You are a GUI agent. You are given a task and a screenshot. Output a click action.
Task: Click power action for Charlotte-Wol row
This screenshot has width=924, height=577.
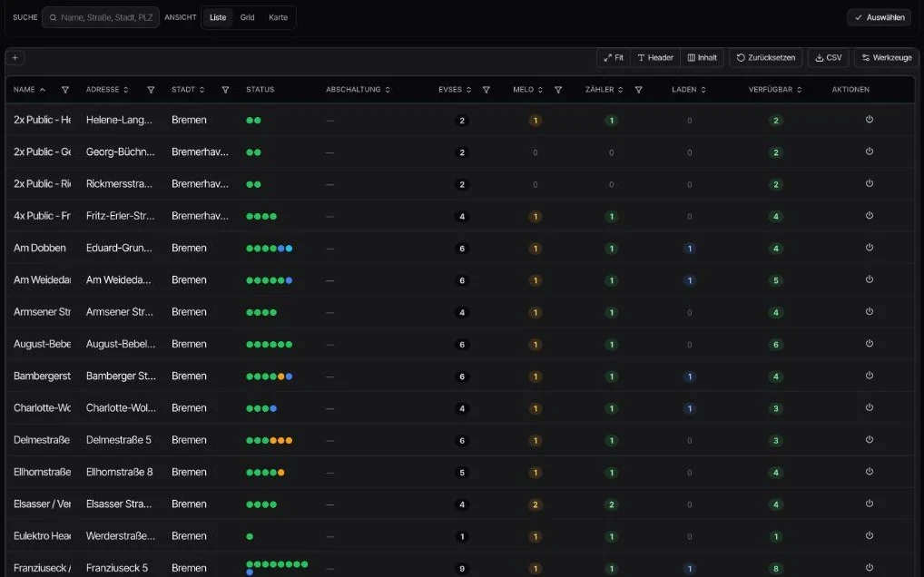tap(870, 408)
